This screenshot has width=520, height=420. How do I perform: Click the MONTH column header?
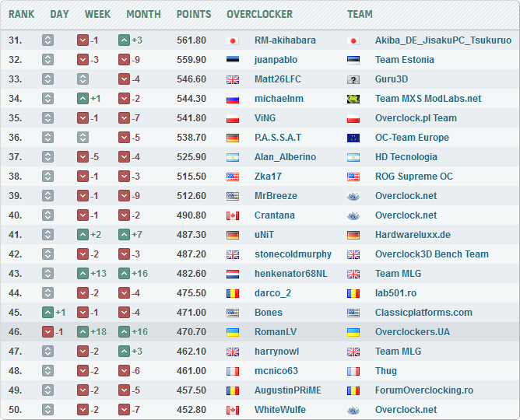pyautogui.click(x=143, y=14)
